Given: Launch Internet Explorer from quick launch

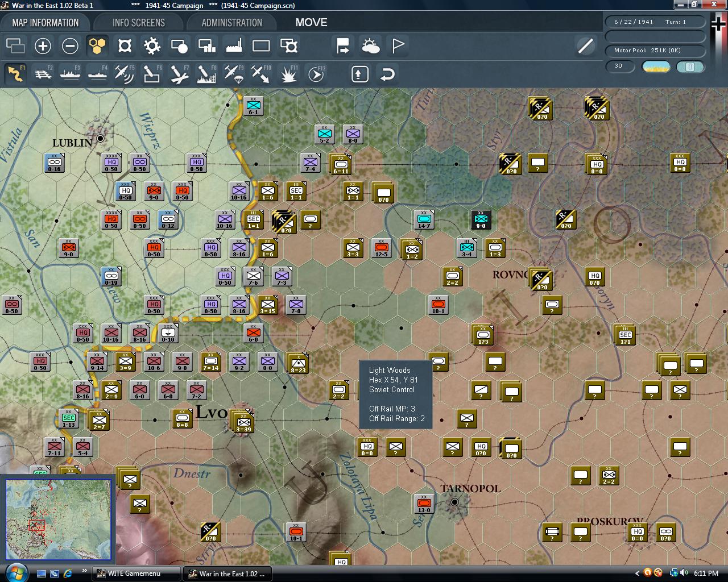Looking at the screenshot, I should (x=68, y=573).
